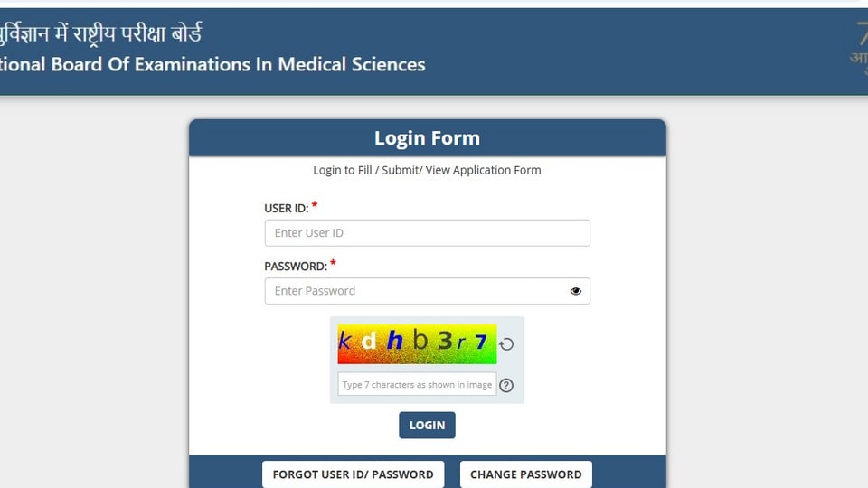Toggle password visibility eye icon
868x488 pixels.
[576, 291]
